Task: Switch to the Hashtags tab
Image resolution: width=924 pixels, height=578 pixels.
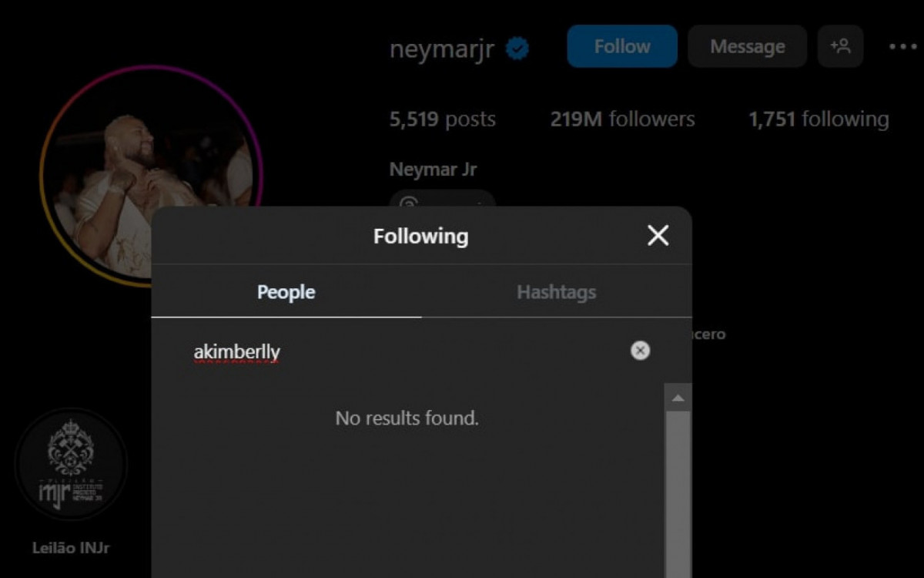Action: 556,292
